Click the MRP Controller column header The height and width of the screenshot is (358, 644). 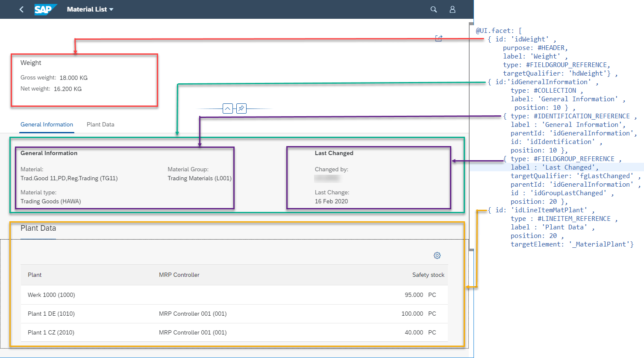179,275
